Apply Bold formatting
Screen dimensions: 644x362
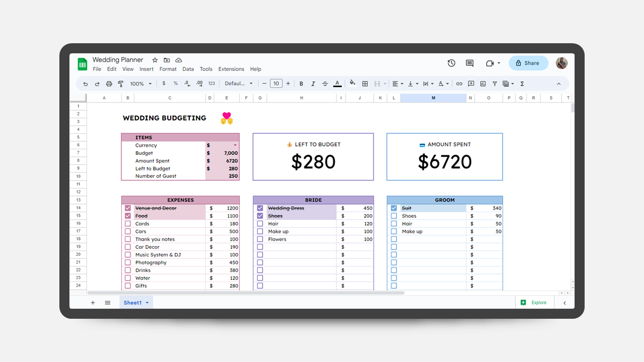click(301, 84)
